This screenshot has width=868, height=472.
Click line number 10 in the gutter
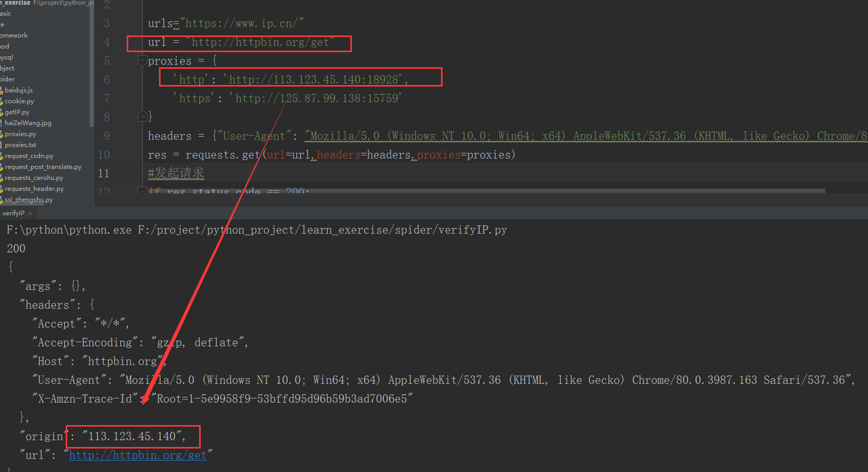tap(104, 154)
